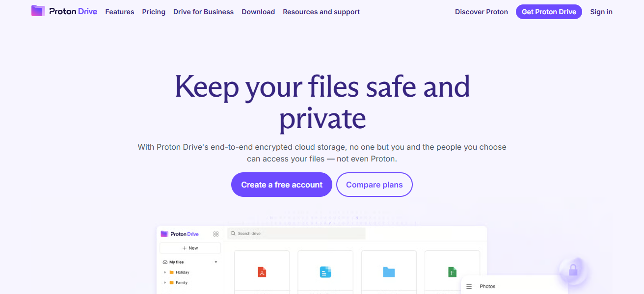Expand the Holiday folder arrow

click(165, 272)
